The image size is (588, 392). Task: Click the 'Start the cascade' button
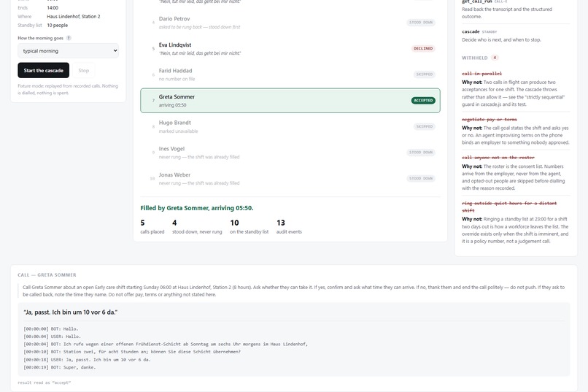[44, 70]
